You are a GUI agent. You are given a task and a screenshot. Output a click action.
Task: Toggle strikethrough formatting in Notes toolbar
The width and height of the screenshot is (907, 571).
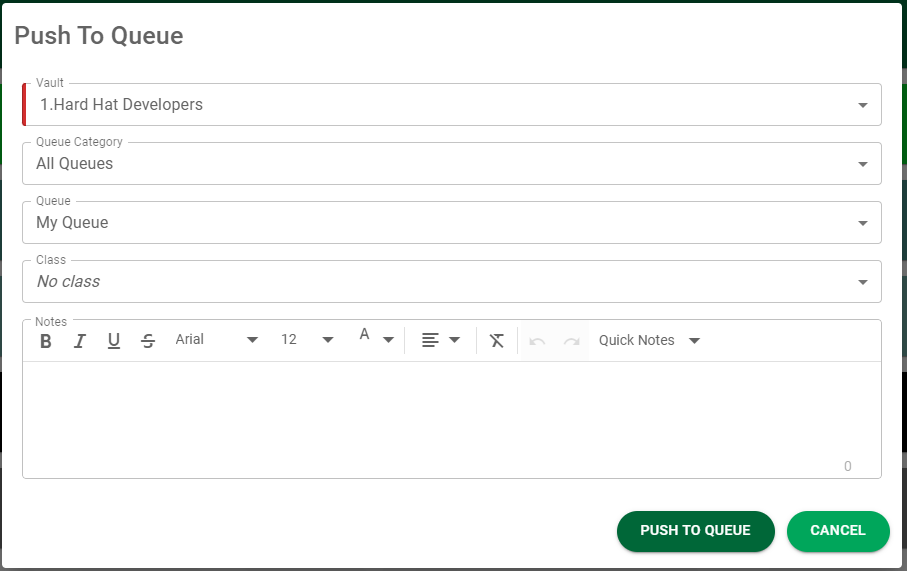(x=148, y=341)
